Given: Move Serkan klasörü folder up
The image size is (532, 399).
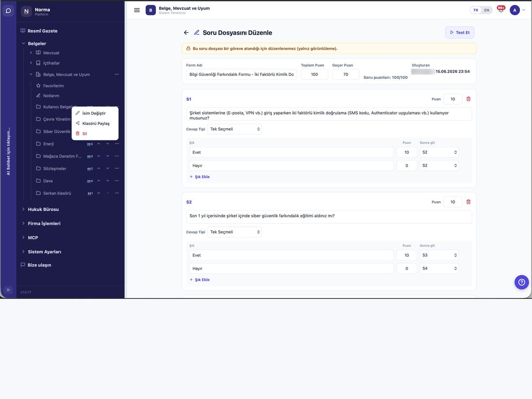Looking at the screenshot, I should click(99, 193).
